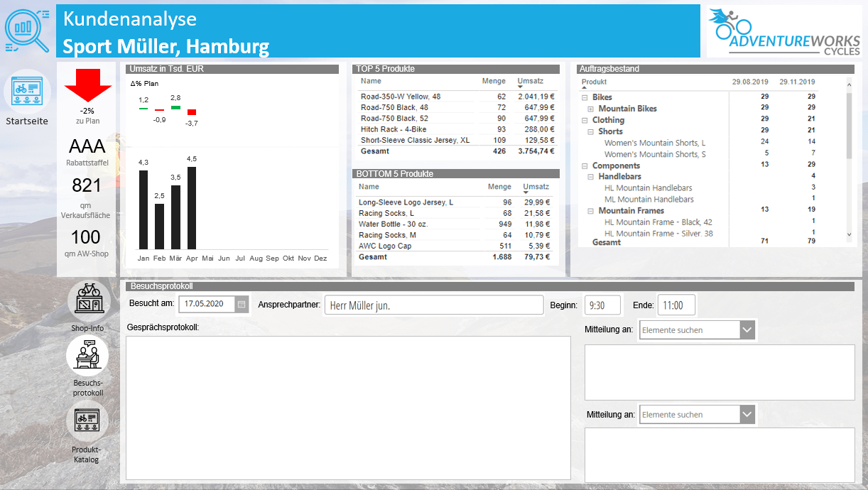Click the red downward plan arrow
This screenshot has width=868, height=490.
[88, 85]
